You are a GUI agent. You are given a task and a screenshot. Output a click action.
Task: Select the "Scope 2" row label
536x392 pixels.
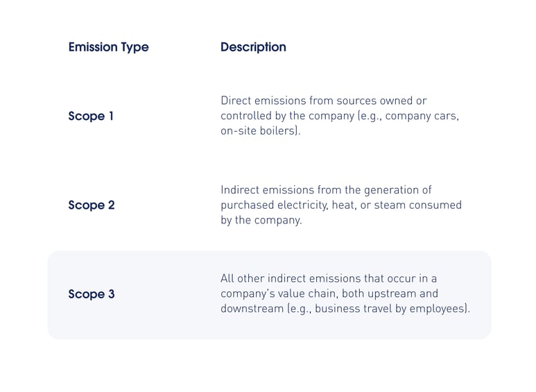92,205
